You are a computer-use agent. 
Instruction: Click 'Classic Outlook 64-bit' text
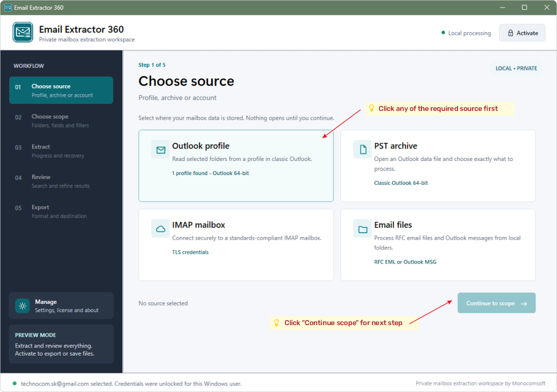pyautogui.click(x=401, y=183)
